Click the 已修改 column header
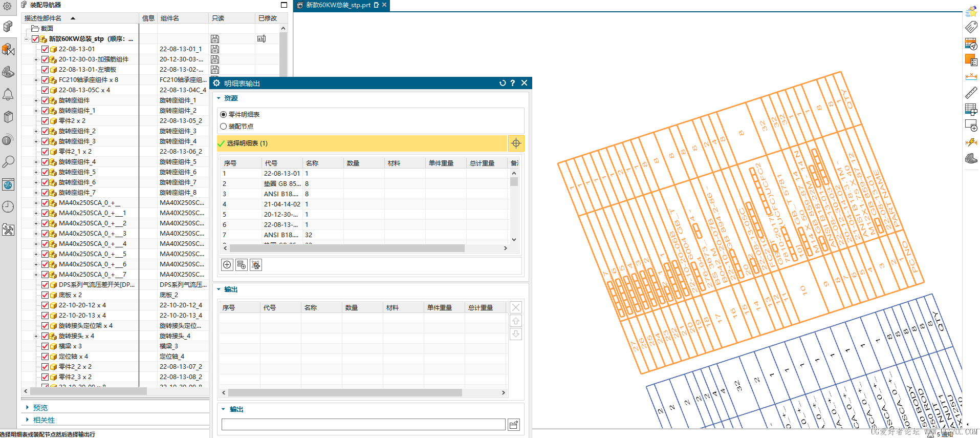Image resolution: width=980 pixels, height=438 pixels. click(x=271, y=18)
